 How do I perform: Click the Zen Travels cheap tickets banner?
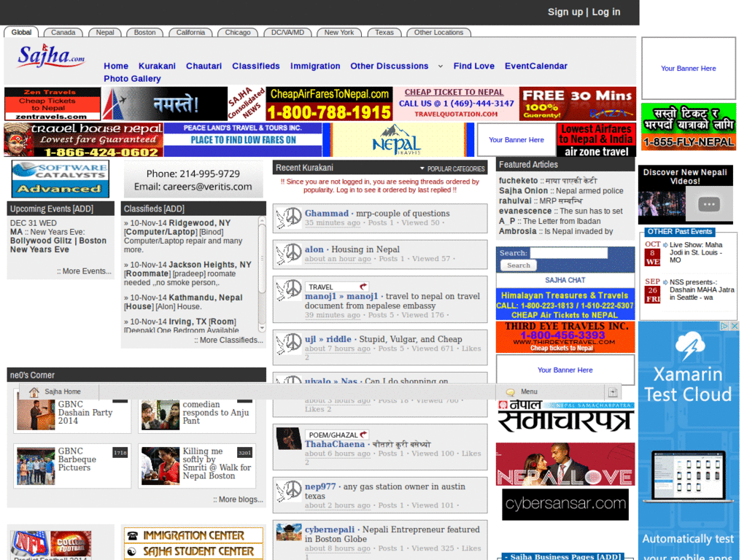point(53,104)
